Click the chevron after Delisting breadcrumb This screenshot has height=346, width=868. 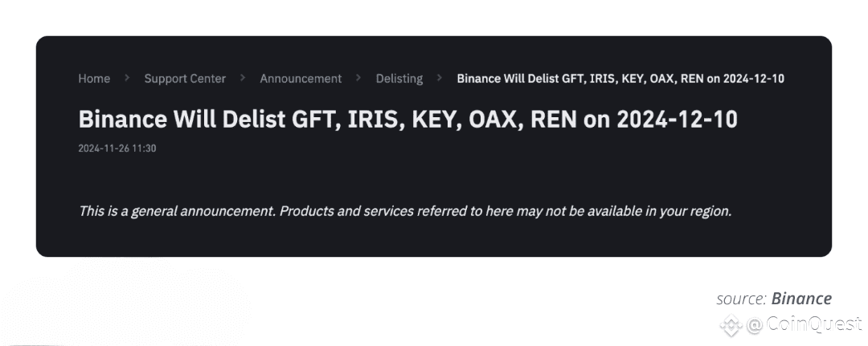[440, 78]
